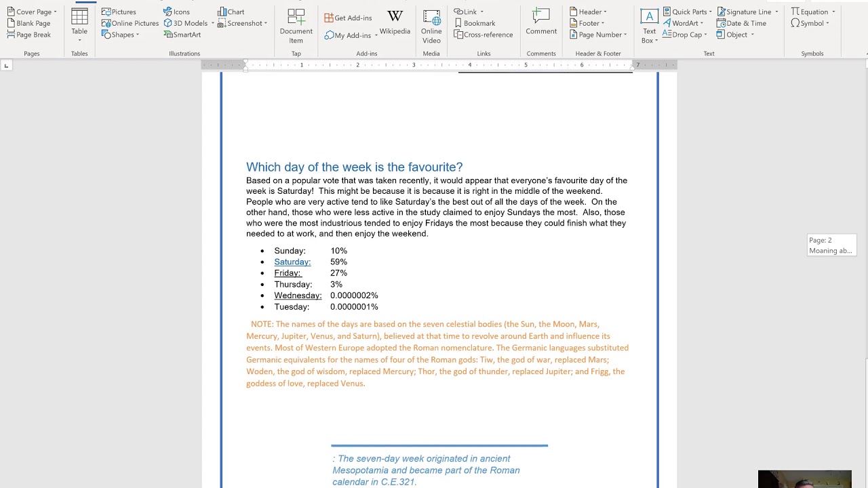Click the tab selector ruler corner icon
This screenshot has height=488, width=868.
coord(6,65)
